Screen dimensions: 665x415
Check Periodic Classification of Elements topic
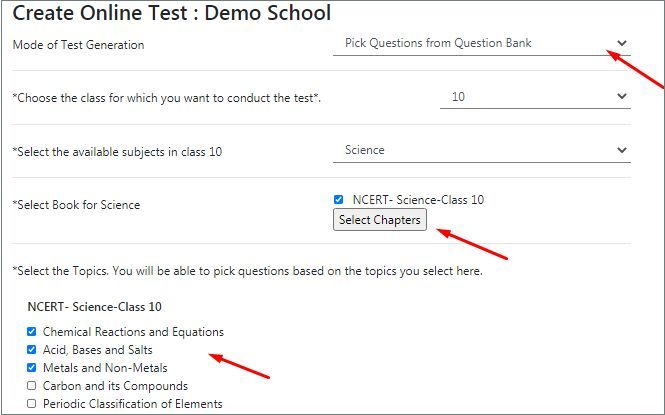[31, 404]
